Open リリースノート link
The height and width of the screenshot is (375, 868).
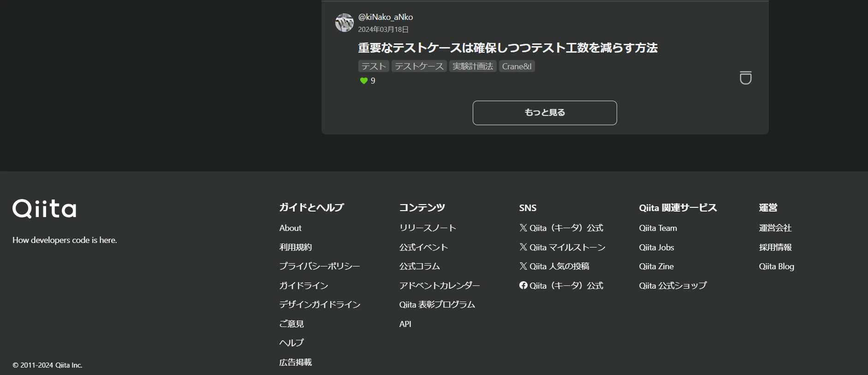(428, 228)
